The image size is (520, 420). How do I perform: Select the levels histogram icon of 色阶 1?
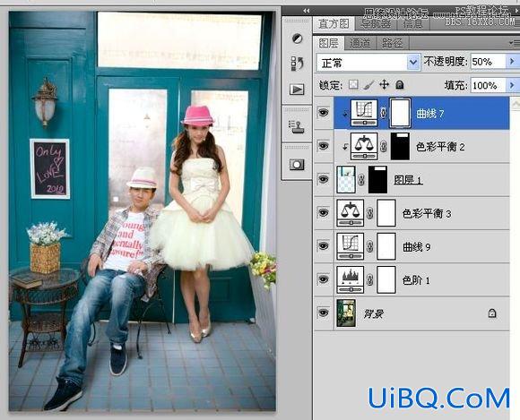click(351, 279)
